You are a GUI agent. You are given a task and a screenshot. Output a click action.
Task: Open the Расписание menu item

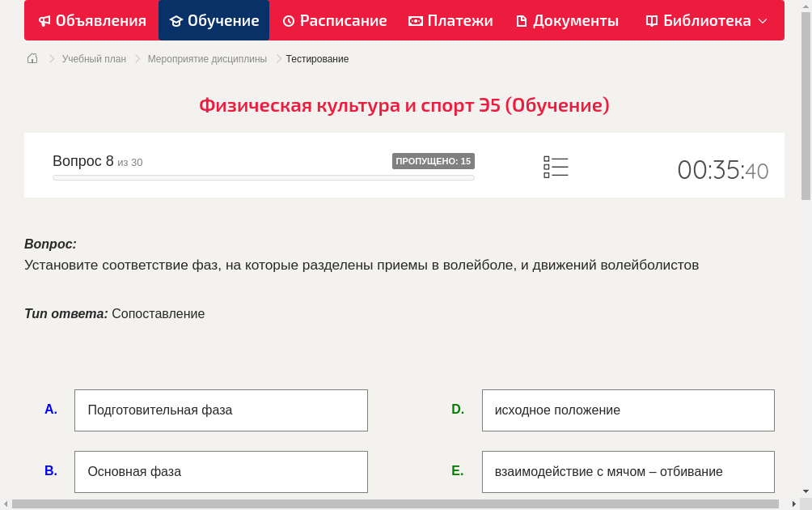coord(334,20)
